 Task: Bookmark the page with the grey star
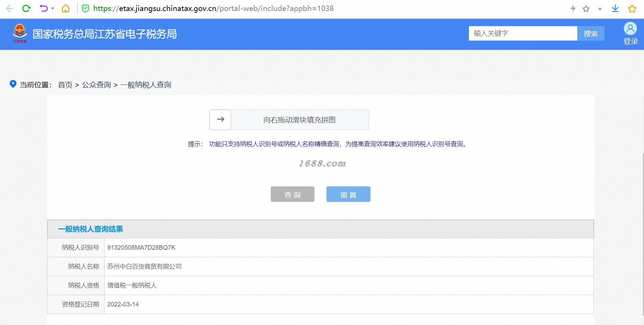tap(586, 9)
